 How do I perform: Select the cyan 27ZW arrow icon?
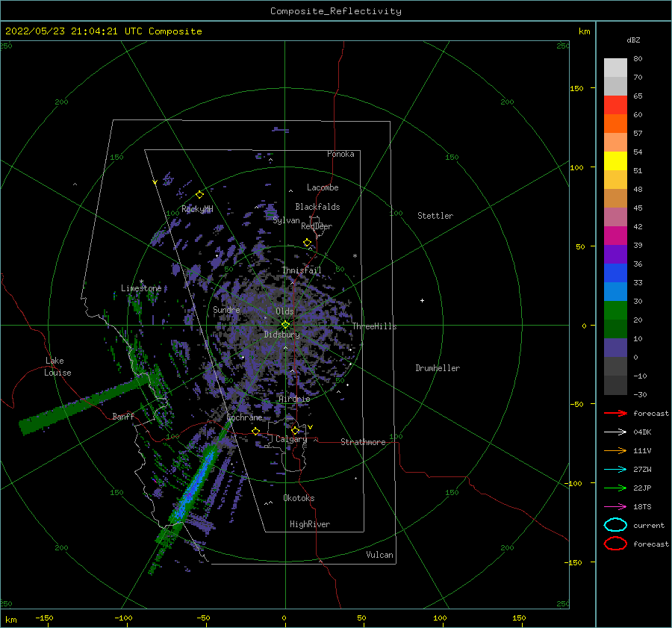tap(615, 470)
